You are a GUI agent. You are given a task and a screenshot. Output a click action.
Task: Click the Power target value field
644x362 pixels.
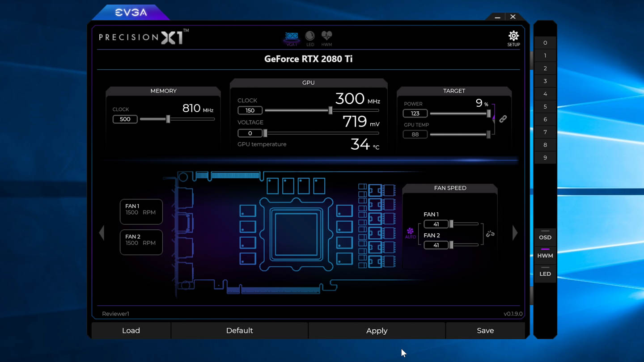[415, 114]
